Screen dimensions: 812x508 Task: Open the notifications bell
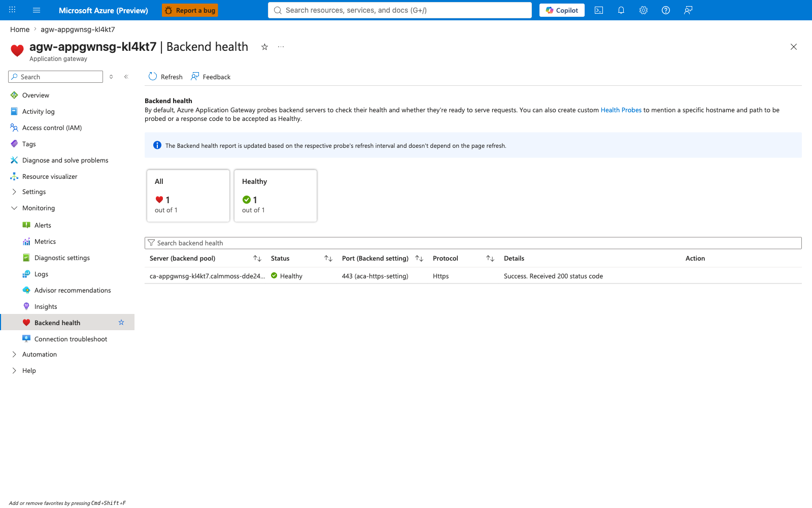[x=621, y=10]
